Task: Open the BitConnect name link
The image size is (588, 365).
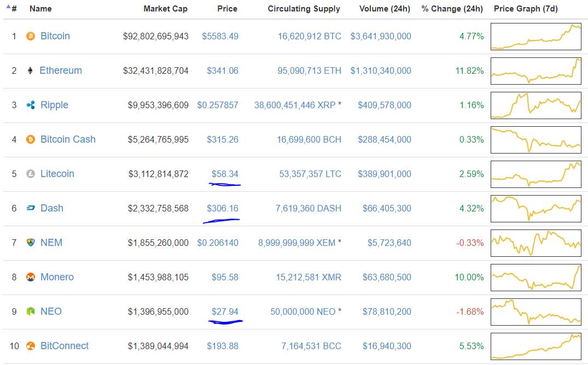Action: point(65,346)
